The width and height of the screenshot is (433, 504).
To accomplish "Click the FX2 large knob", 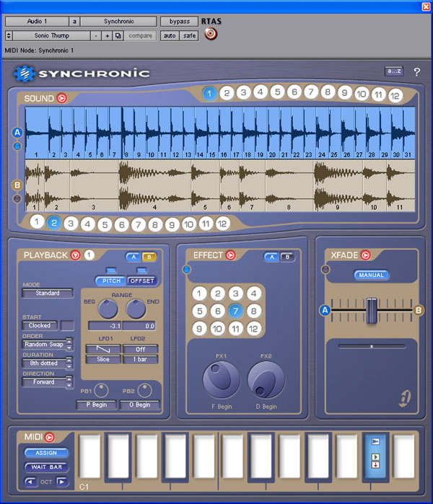I will click(266, 379).
